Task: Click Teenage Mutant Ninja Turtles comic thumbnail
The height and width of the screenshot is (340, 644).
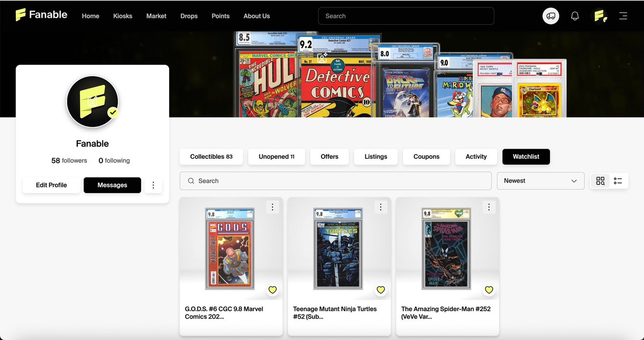Action: [338, 249]
